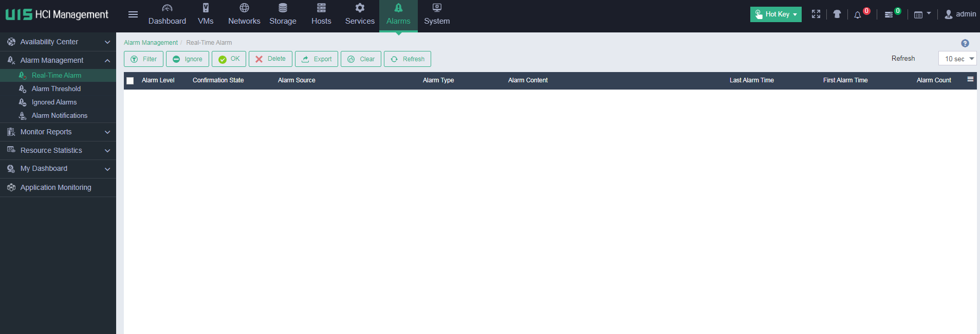Sort by First Alarm Time column header
Screen dimensions: 980x334
pyautogui.click(x=845, y=80)
